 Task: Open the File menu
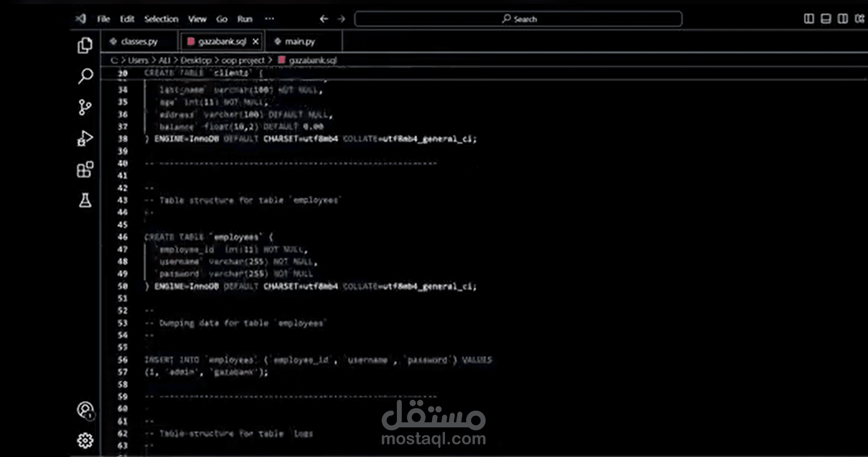click(103, 19)
